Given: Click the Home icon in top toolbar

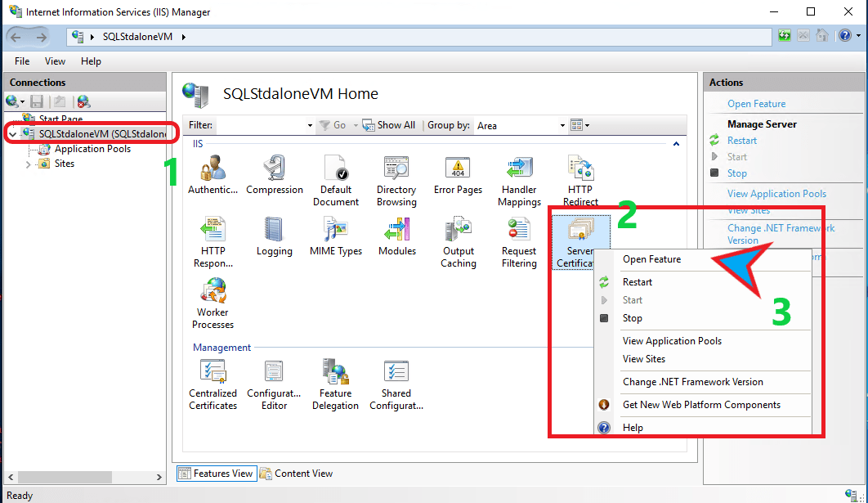Looking at the screenshot, I should 822,36.
